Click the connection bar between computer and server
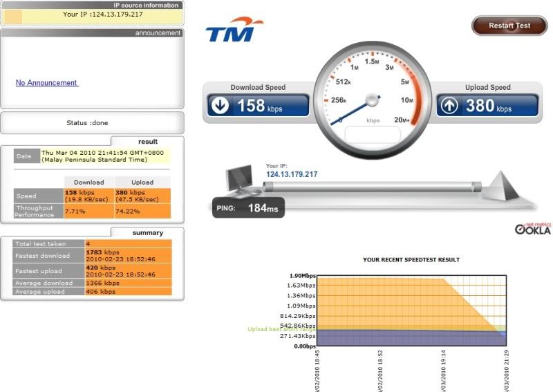This screenshot has width=553, height=392. (373, 185)
